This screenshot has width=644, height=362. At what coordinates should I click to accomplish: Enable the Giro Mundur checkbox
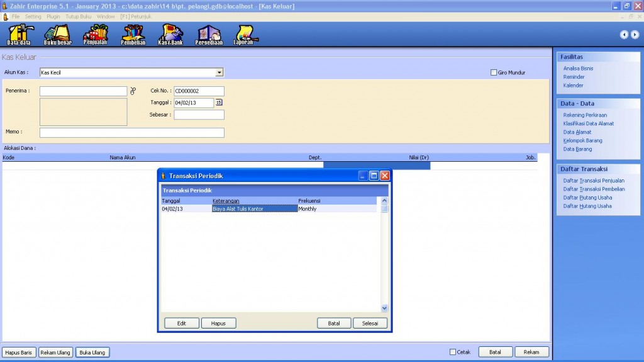pyautogui.click(x=494, y=72)
